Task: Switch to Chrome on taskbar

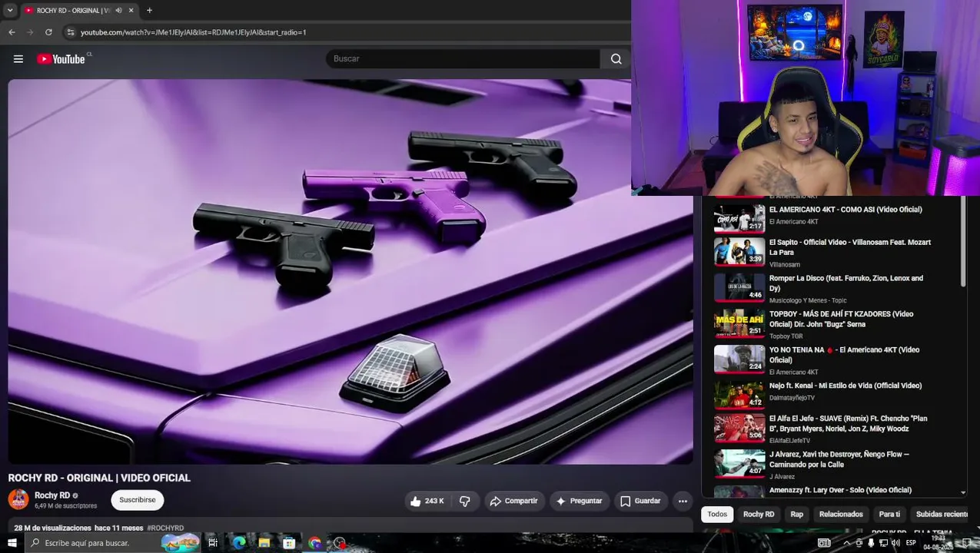Action: click(x=314, y=543)
